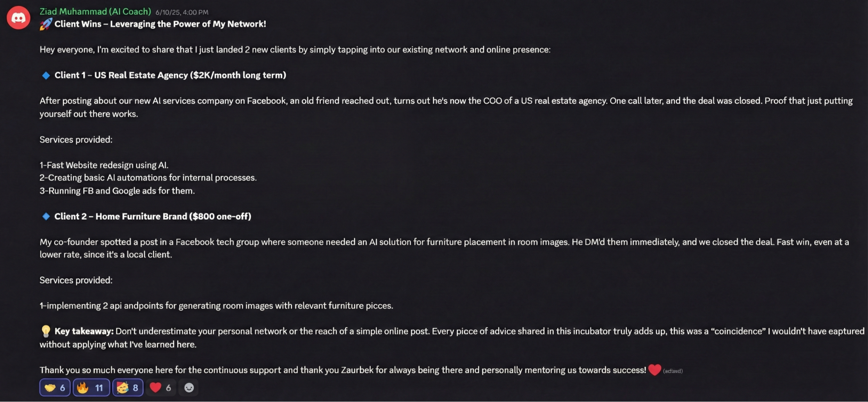The image size is (868, 402).
Task: Click the small edited label after message
Action: point(673,371)
